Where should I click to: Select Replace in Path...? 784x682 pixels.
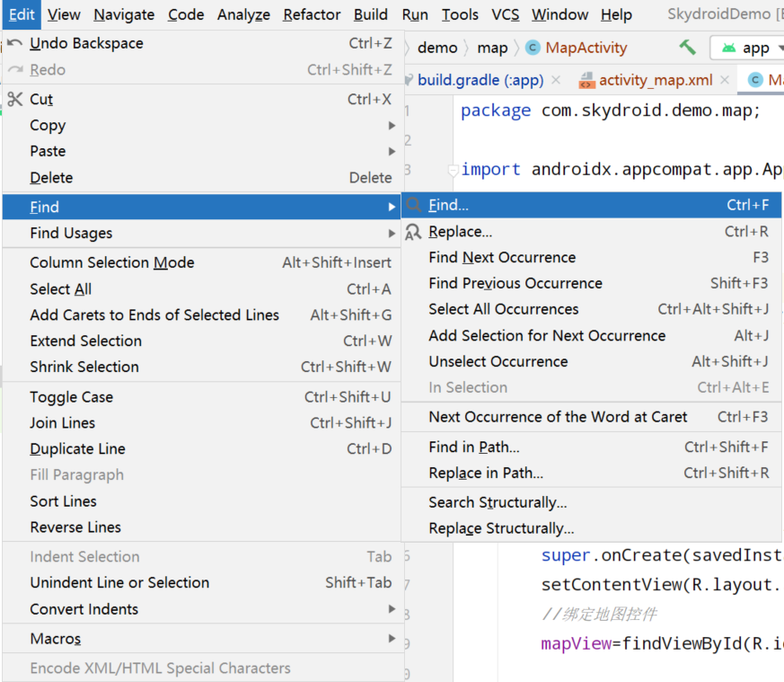pyautogui.click(x=592, y=473)
